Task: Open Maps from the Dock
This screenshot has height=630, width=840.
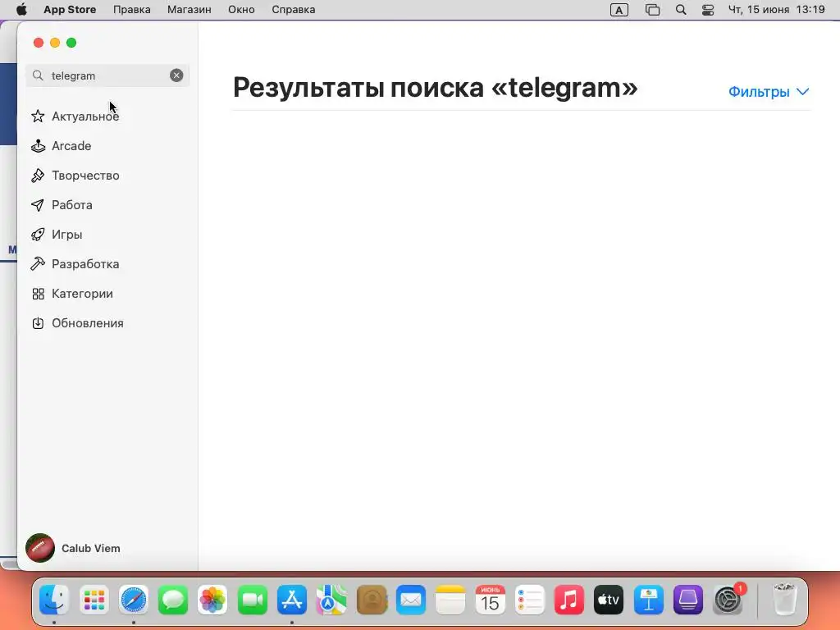Action: 331,600
